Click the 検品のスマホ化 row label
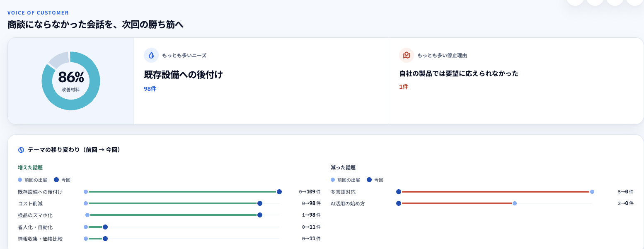 [x=35, y=215]
